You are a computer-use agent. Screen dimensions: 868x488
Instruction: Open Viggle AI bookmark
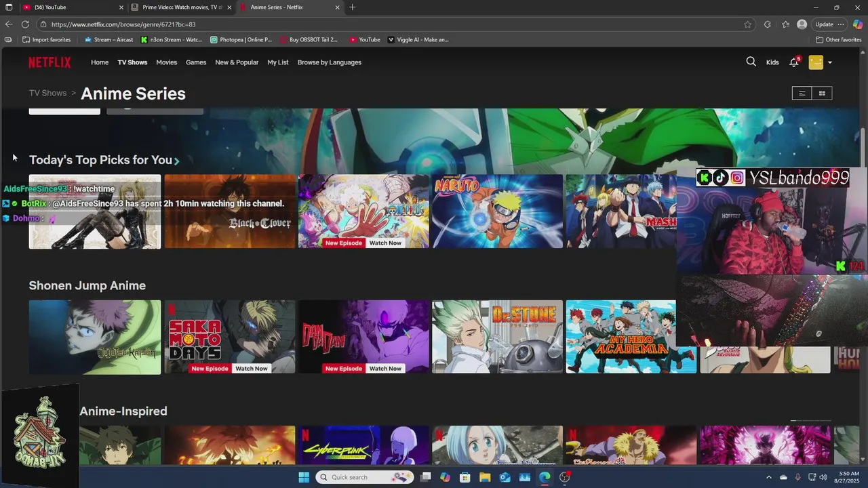(418, 40)
